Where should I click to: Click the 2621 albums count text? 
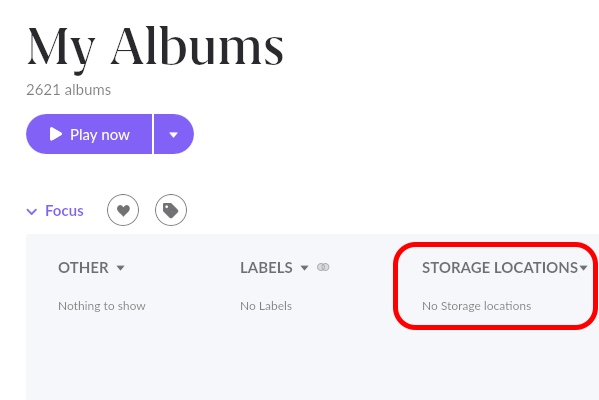(x=69, y=90)
